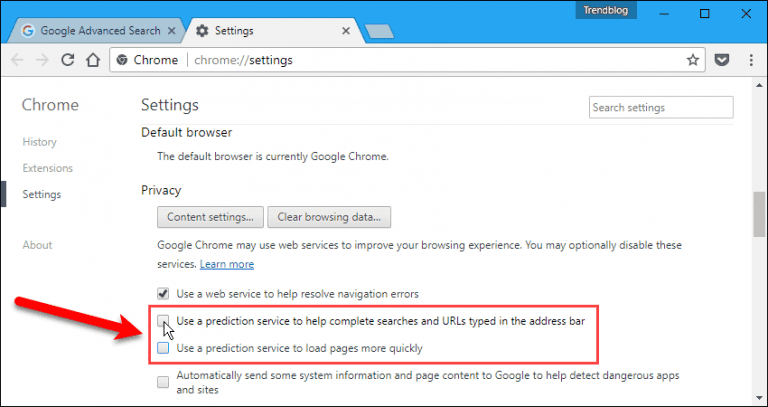
Task: Open a new tab with the new-tab button
Action: (380, 31)
